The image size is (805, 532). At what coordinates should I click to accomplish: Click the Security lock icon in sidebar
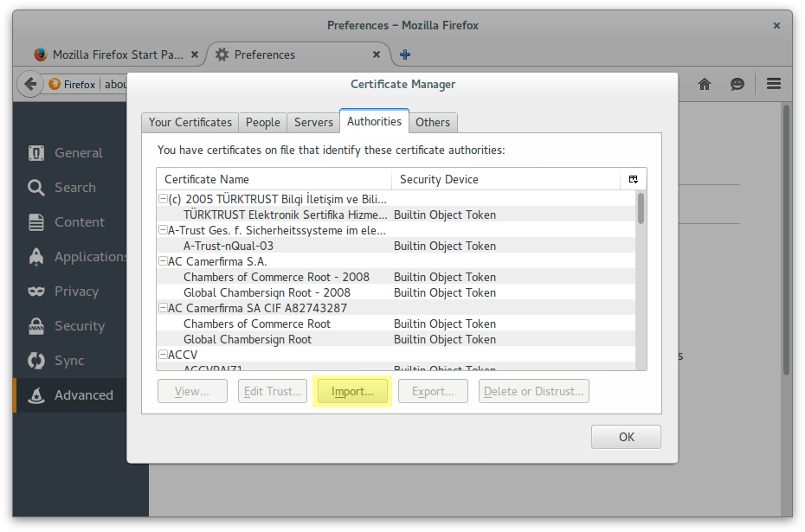tap(36, 326)
